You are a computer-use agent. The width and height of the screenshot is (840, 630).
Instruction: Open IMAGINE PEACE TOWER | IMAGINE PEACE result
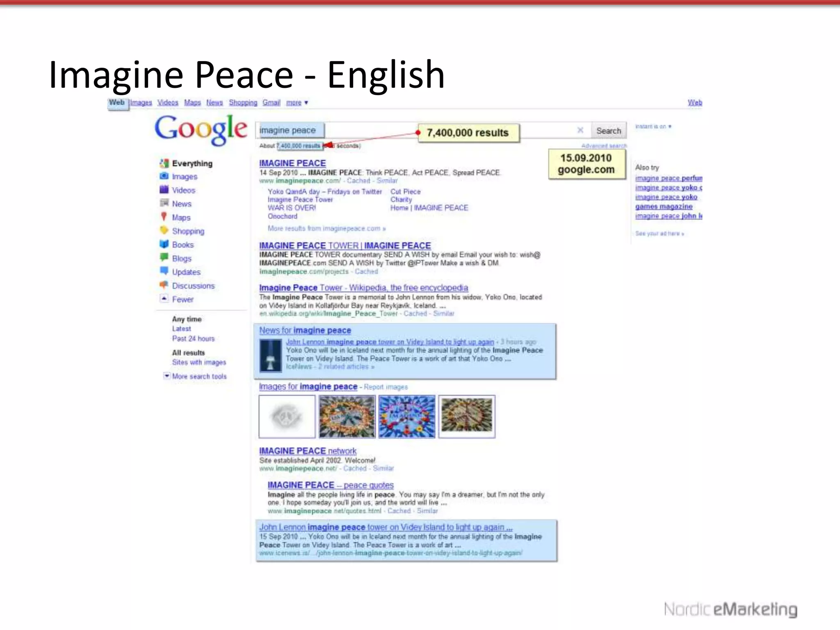point(345,246)
